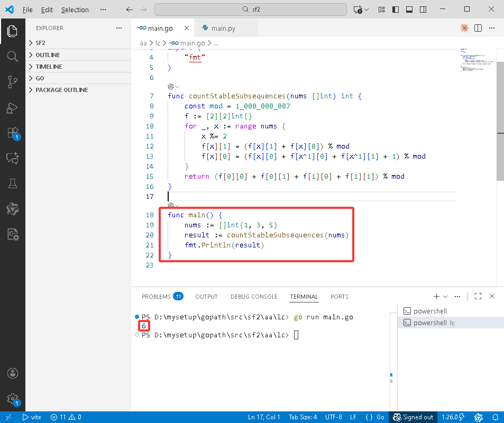
Task: Toggle the Secondary Side Bar
Action: pyautogui.click(x=423, y=10)
